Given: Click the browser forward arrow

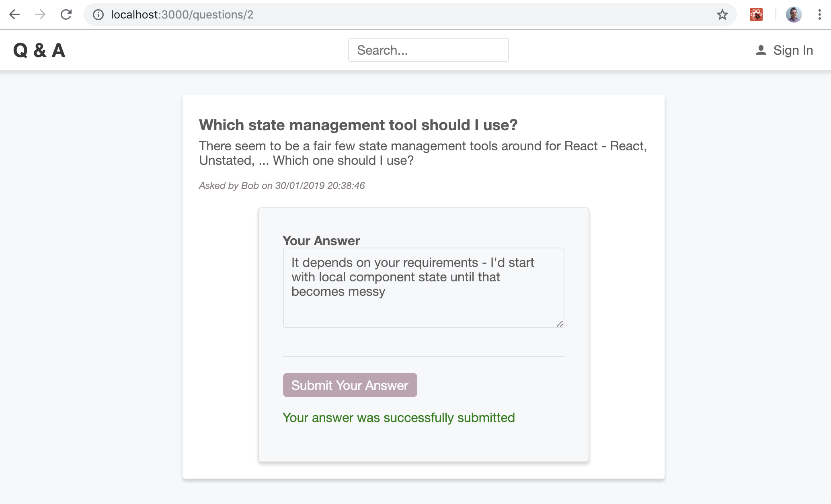Looking at the screenshot, I should coord(40,15).
